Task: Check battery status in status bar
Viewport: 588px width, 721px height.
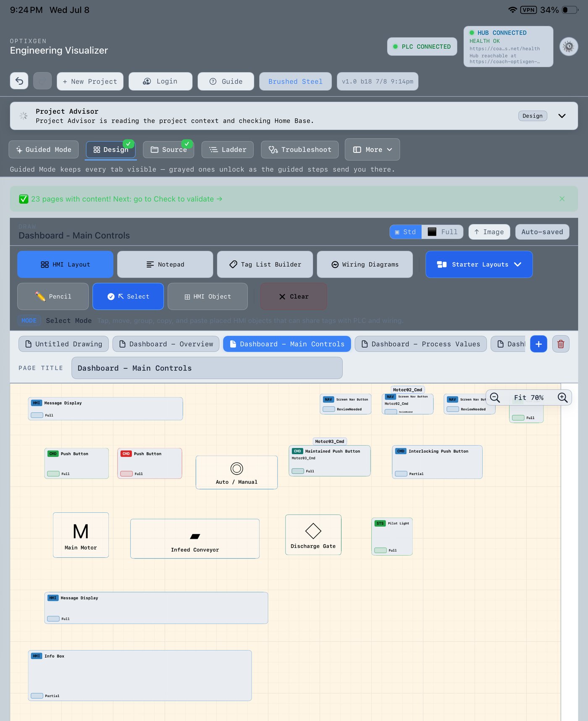Action: pyautogui.click(x=570, y=10)
